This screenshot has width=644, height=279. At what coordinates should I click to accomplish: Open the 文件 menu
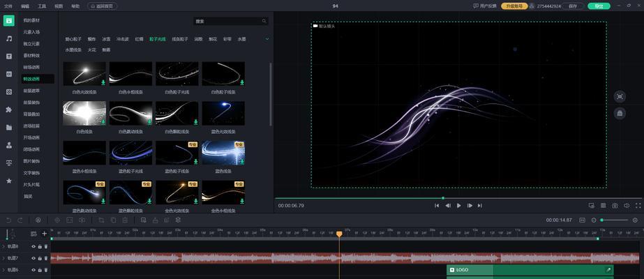tap(8, 6)
